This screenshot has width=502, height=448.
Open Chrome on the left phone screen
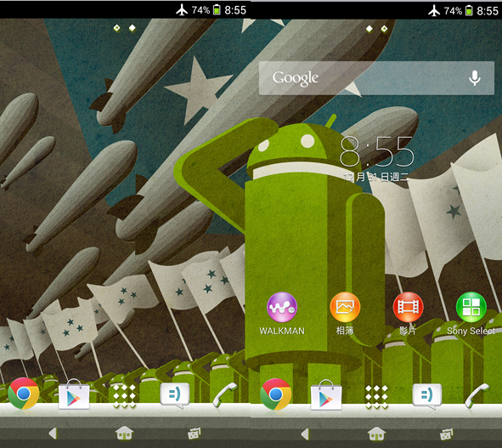(24, 394)
